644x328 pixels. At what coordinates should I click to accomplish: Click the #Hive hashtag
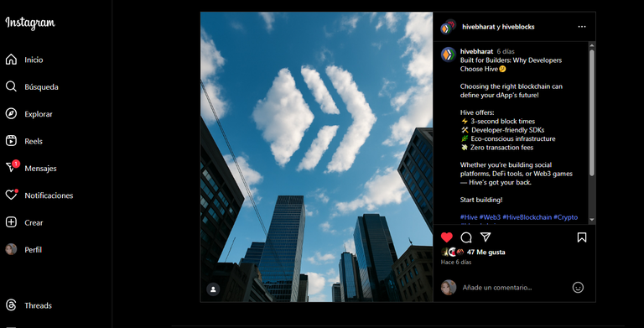(469, 217)
